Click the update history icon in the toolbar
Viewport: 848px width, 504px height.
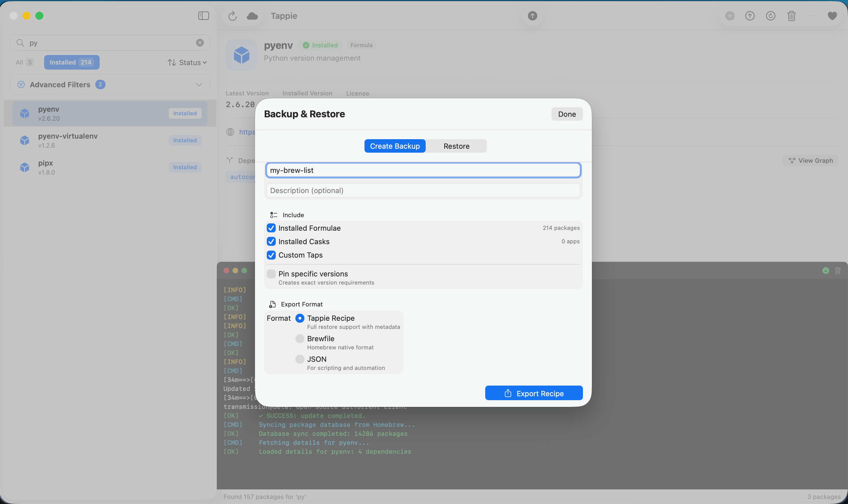click(x=771, y=16)
